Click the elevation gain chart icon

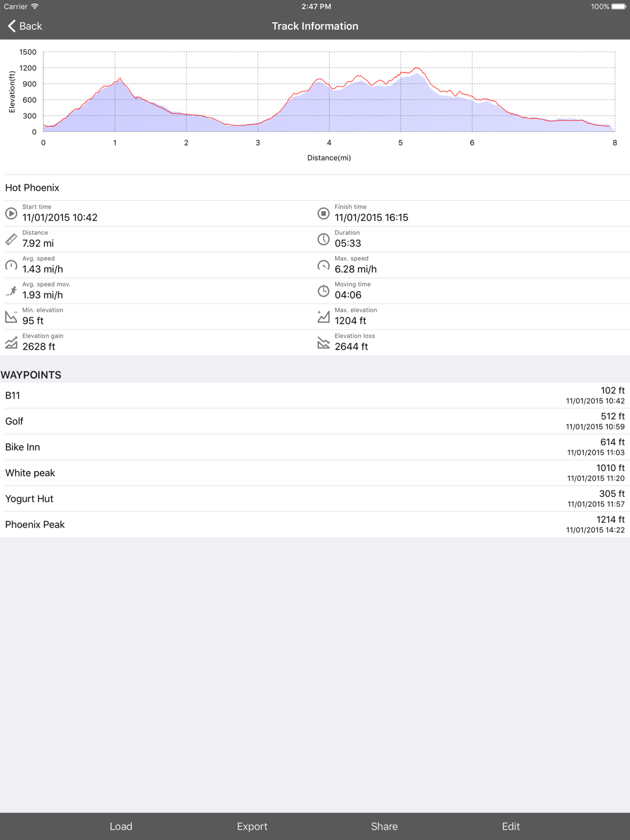tap(11, 343)
